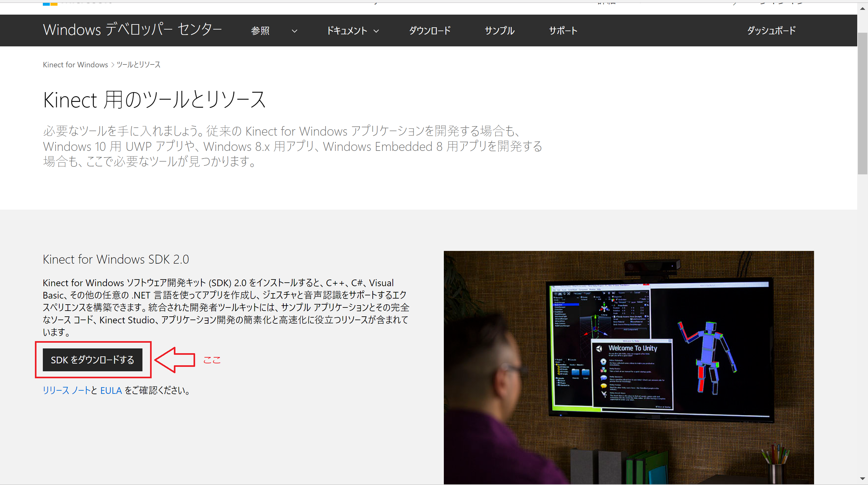The image size is (868, 485).
Task: Click the Kinect demo promotional image
Action: click(629, 367)
